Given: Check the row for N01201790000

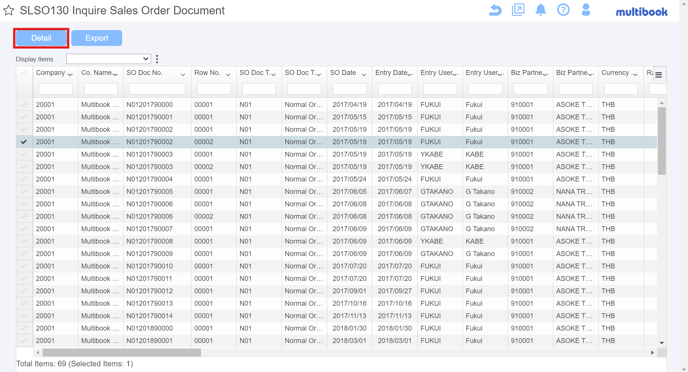Looking at the screenshot, I should pos(24,105).
